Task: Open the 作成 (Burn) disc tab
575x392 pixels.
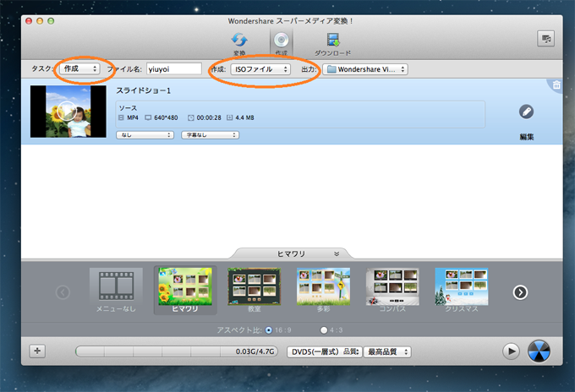Action: [x=282, y=43]
